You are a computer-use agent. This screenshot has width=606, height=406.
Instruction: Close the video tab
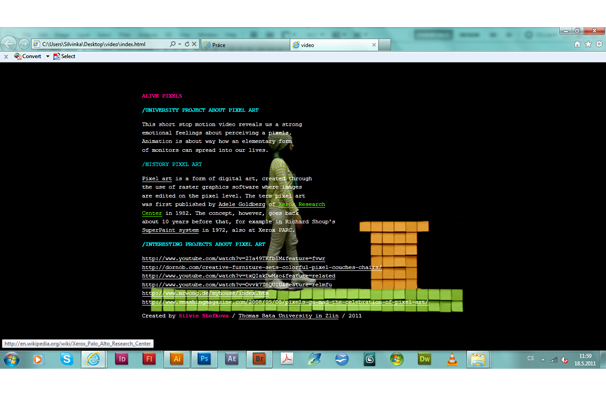(374, 45)
